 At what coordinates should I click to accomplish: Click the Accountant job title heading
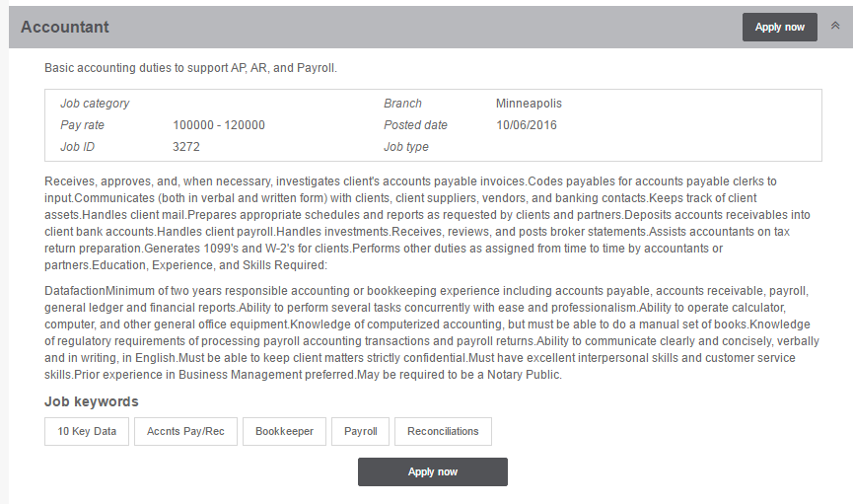[x=65, y=28]
